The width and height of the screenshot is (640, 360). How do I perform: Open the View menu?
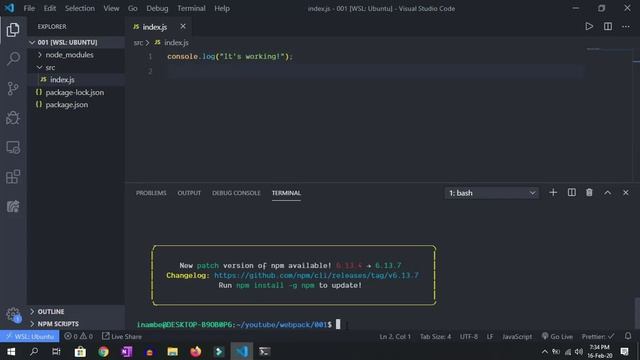(111, 8)
